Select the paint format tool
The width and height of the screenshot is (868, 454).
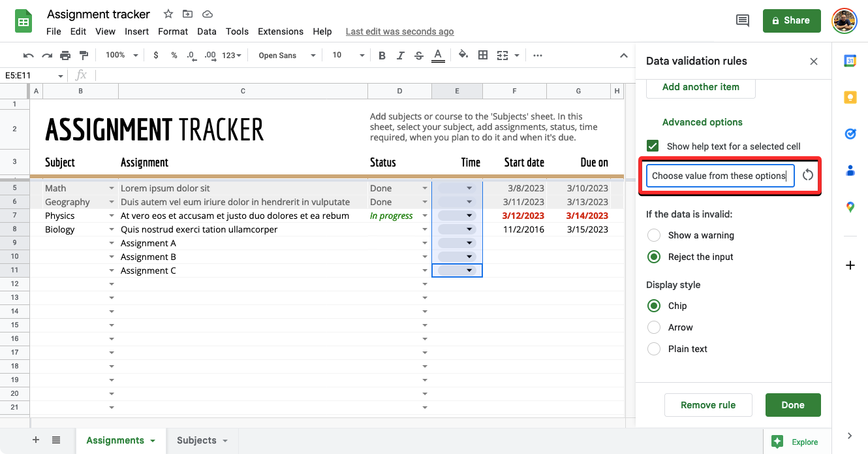84,56
